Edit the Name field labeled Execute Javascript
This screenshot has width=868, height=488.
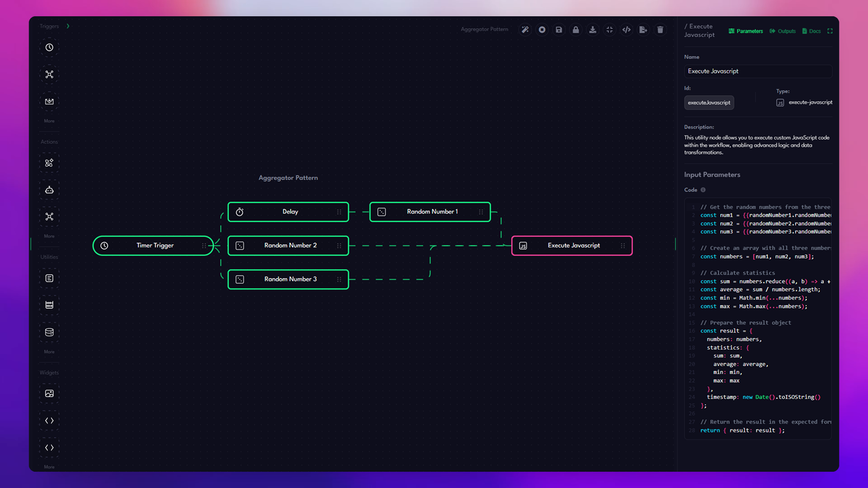click(x=758, y=71)
